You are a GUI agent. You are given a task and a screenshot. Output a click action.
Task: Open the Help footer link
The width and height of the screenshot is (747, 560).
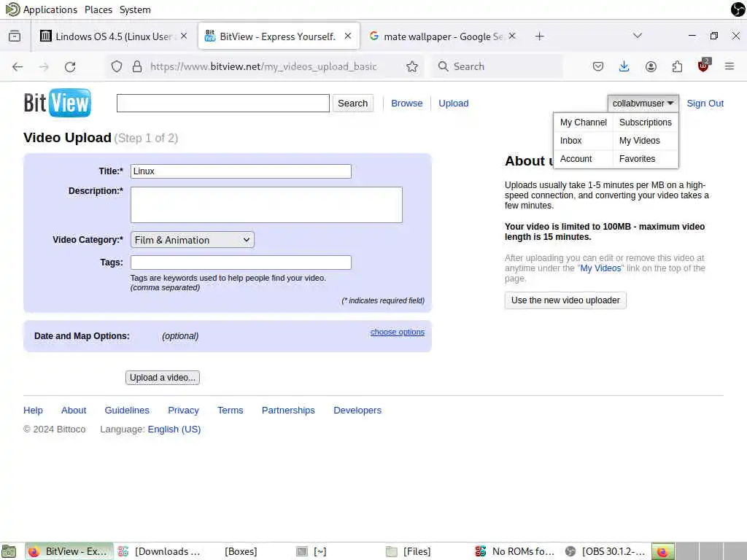pyautogui.click(x=33, y=410)
